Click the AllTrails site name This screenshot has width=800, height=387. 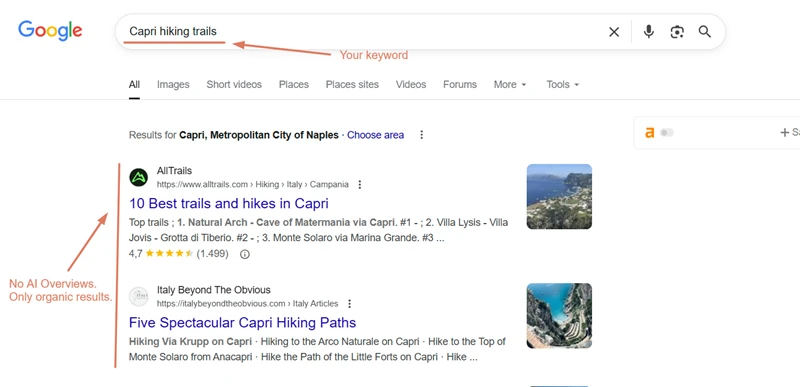coord(174,171)
